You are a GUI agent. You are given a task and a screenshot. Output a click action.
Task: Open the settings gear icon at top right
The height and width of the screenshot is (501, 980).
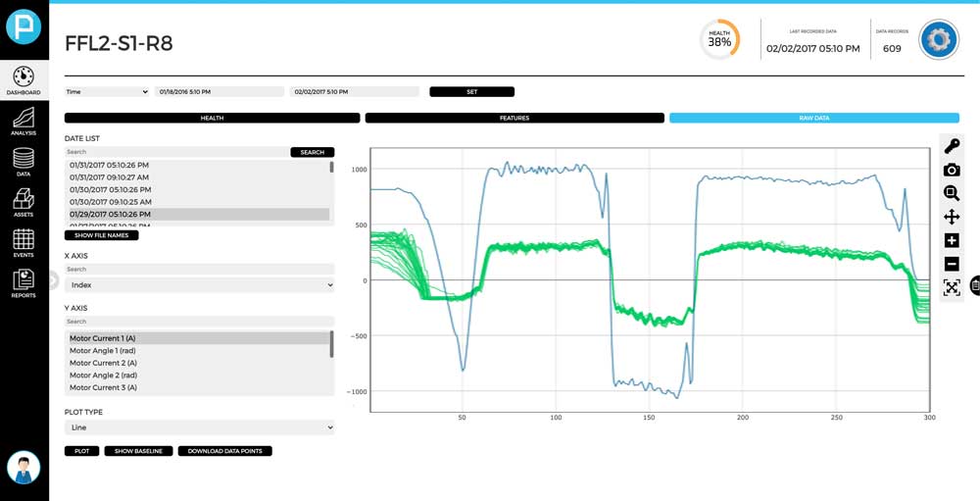click(939, 39)
